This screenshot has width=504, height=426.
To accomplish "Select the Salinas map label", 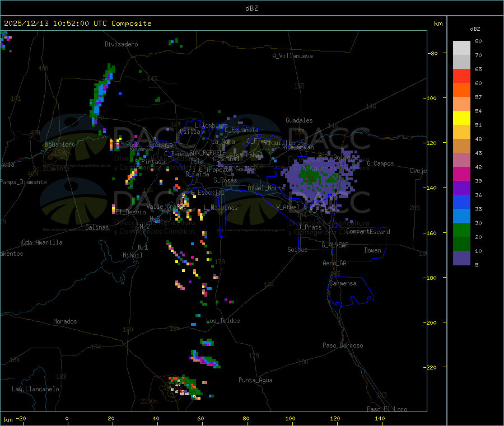I will [97, 227].
